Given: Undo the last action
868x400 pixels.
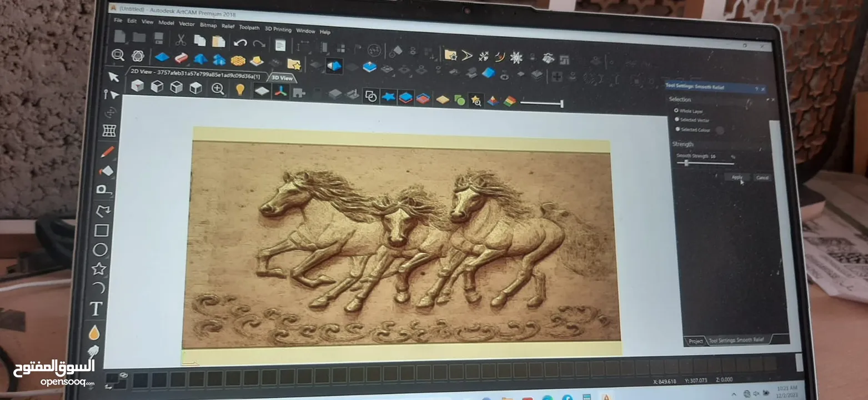Looking at the screenshot, I should click(240, 42).
